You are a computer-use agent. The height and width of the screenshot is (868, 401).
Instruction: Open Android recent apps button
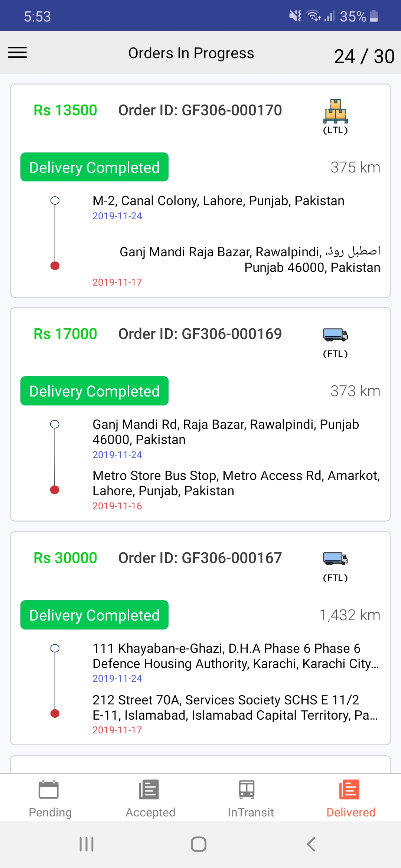tap(87, 844)
